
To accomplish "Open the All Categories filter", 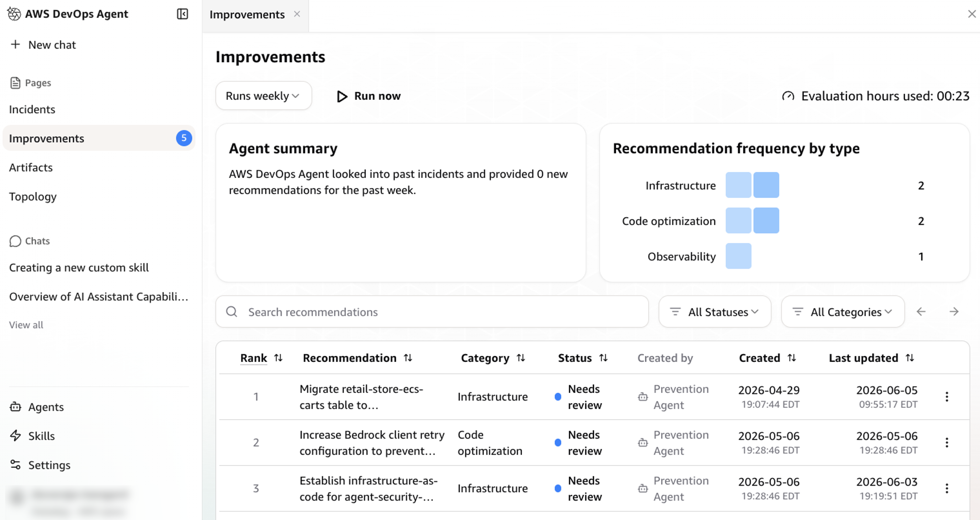I will [843, 312].
